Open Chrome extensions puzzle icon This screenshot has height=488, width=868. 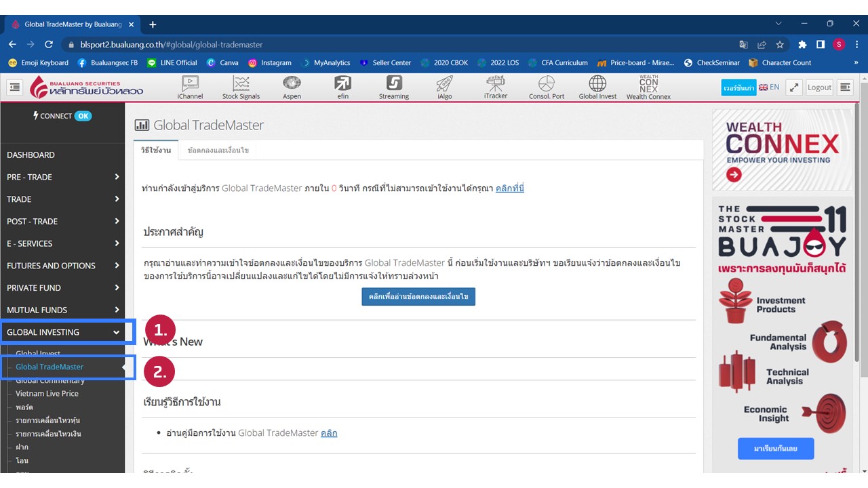(x=802, y=45)
